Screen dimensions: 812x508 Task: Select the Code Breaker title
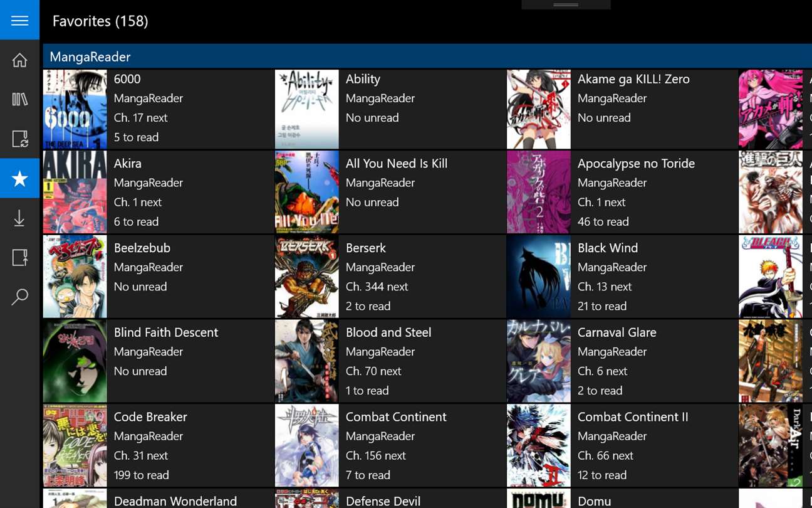(150, 416)
